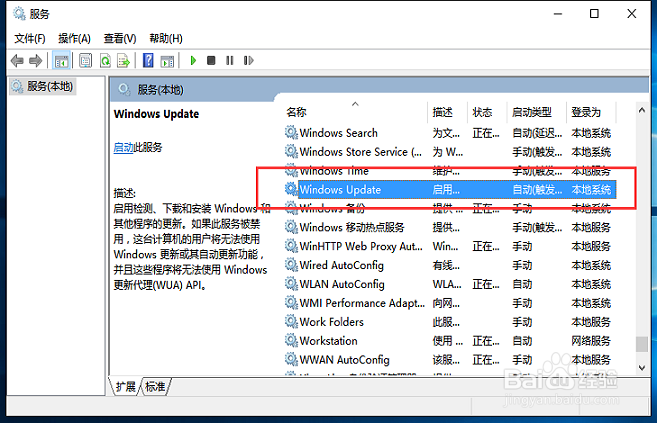This screenshot has width=657, height=423.
Task: Click the vertical scrollbar thumb
Action: pyautogui.click(x=641, y=344)
